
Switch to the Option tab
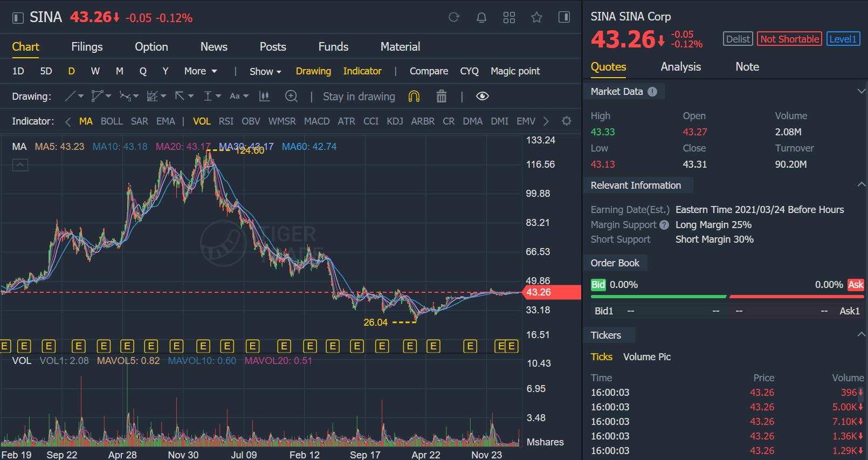151,47
